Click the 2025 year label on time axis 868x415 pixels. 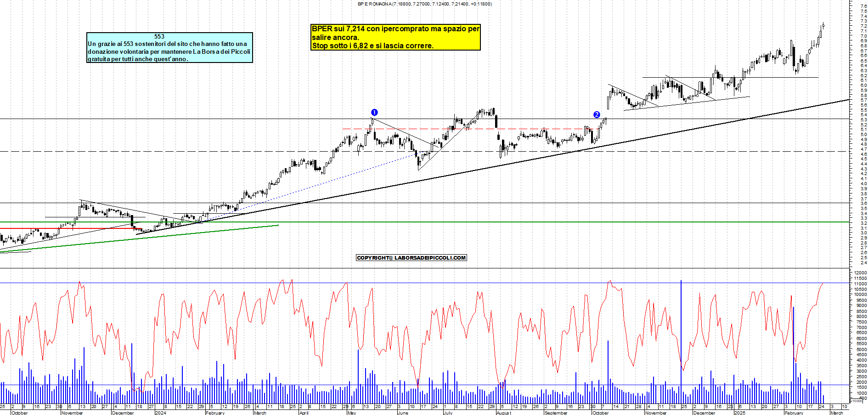(740, 413)
